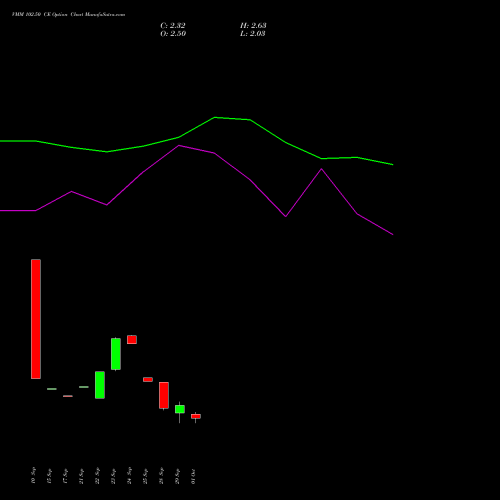Select the 21 Sep date label
Screen dimensions: 500x500
click(81, 476)
